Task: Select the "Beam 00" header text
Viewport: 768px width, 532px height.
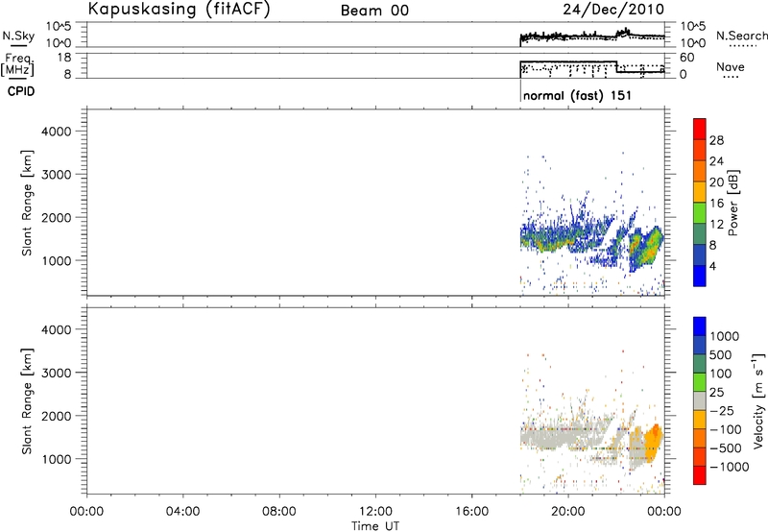Action: point(374,11)
